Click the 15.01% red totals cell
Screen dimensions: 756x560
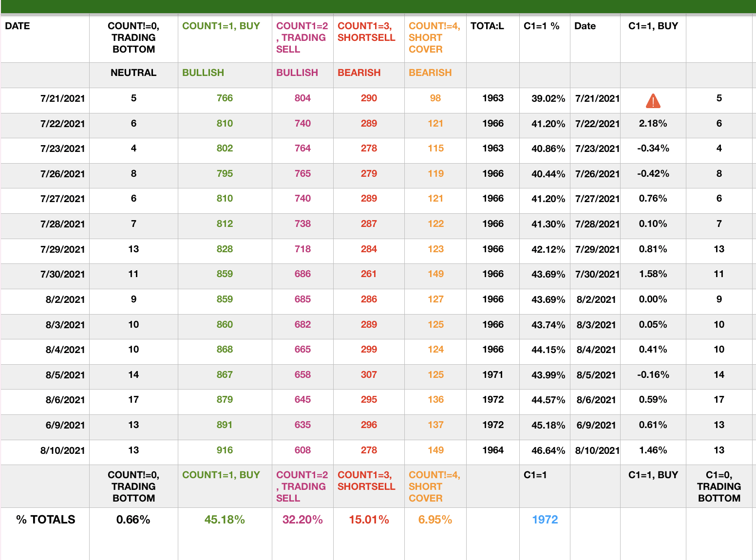pyautogui.click(x=369, y=520)
